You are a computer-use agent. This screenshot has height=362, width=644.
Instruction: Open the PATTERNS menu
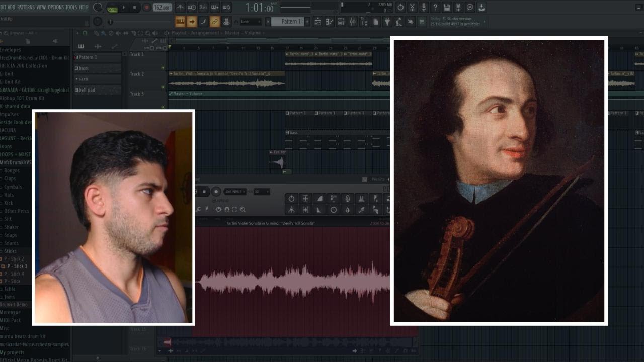point(26,7)
